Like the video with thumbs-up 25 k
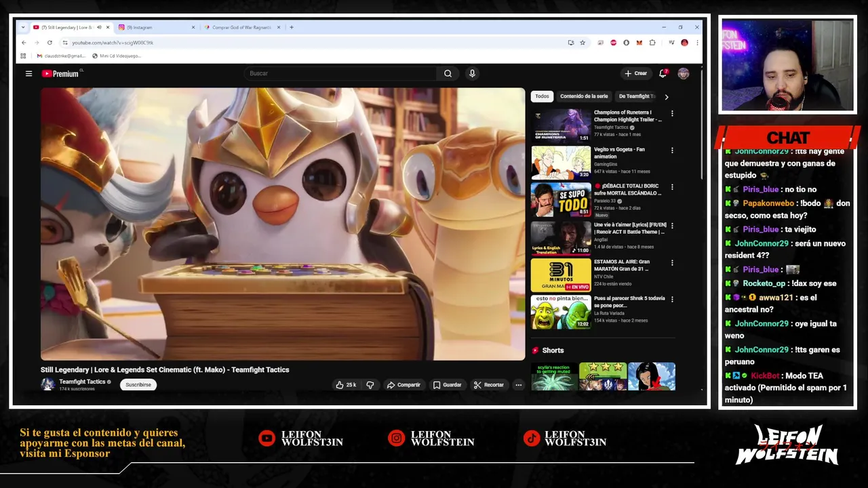 point(346,385)
